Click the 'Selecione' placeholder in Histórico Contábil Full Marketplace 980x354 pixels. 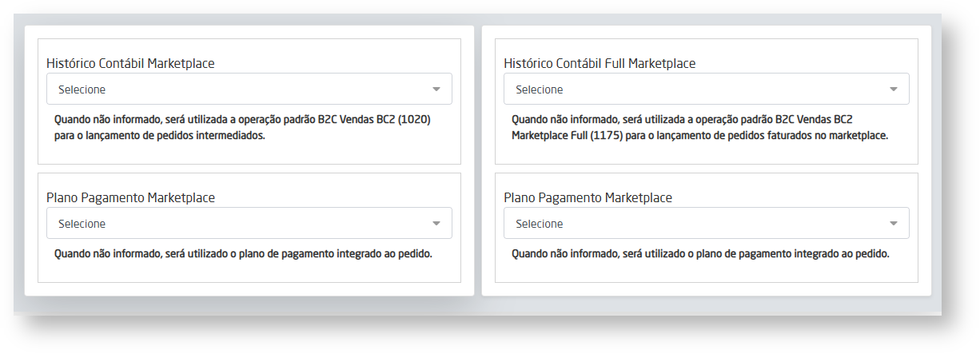pos(539,89)
